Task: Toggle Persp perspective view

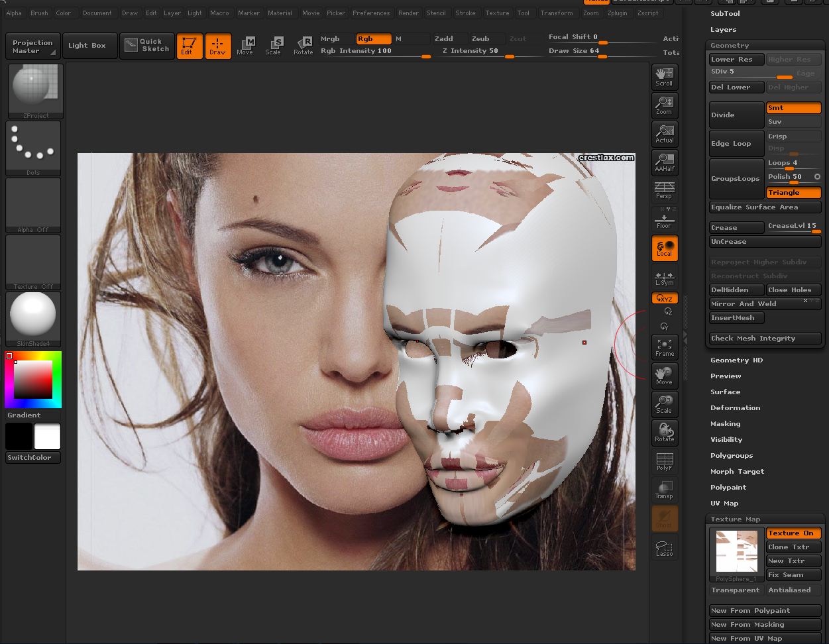Action: pyautogui.click(x=665, y=190)
